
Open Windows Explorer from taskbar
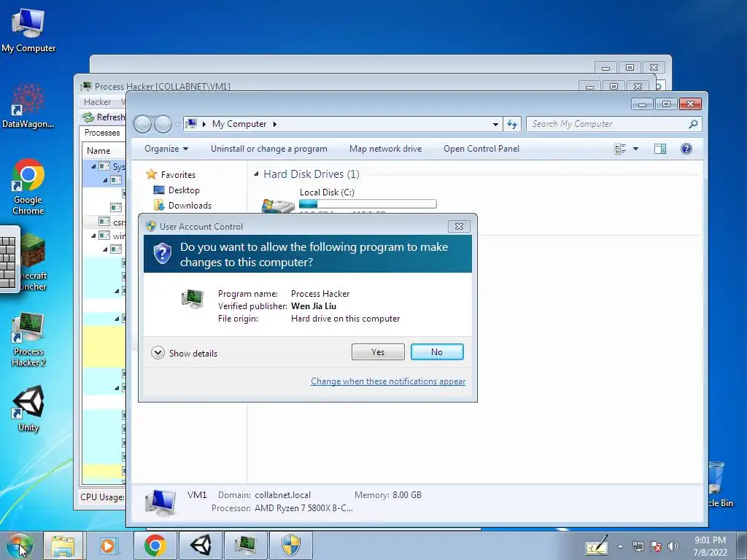coord(63,545)
